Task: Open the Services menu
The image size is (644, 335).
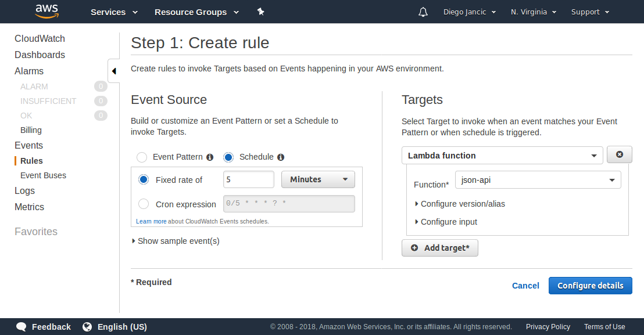Action: click(114, 12)
